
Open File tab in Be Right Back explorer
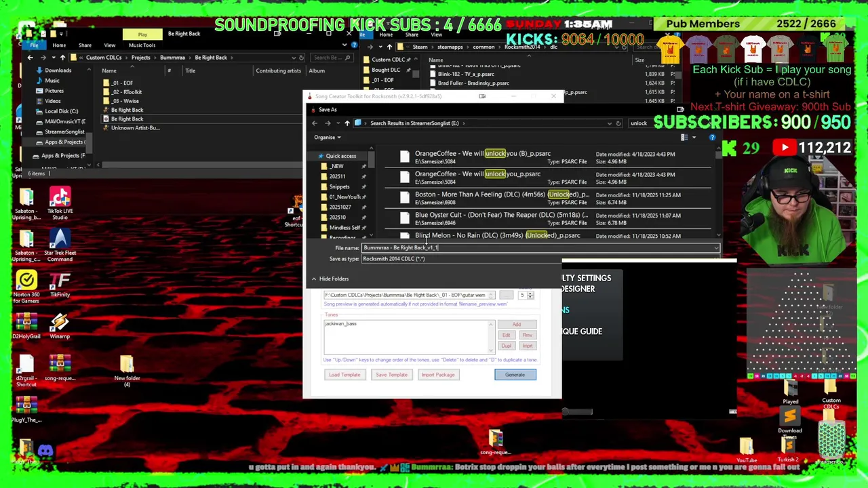(34, 45)
